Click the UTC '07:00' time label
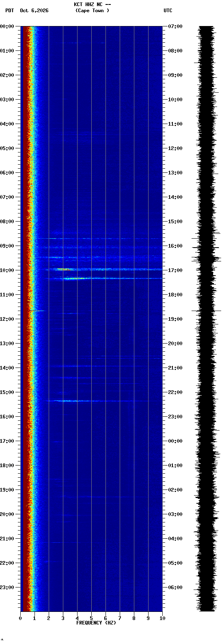The image size is (224, 644). tap(175, 26)
